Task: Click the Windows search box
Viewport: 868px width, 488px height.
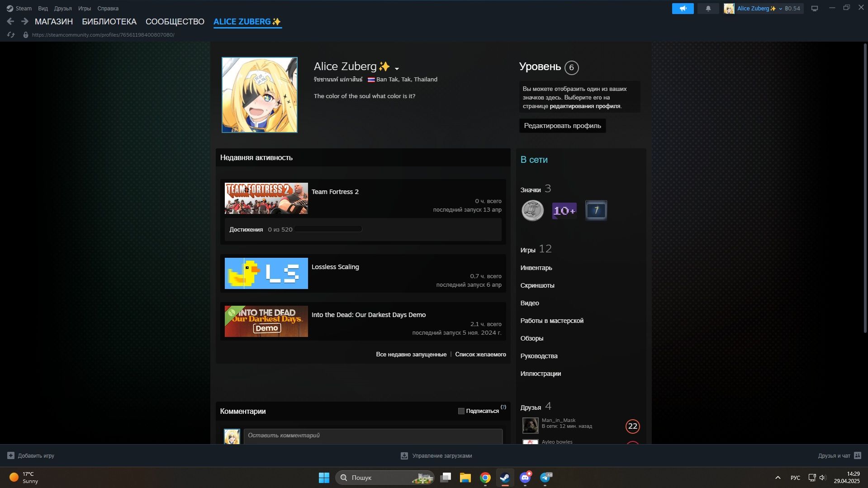Action: click(x=384, y=478)
